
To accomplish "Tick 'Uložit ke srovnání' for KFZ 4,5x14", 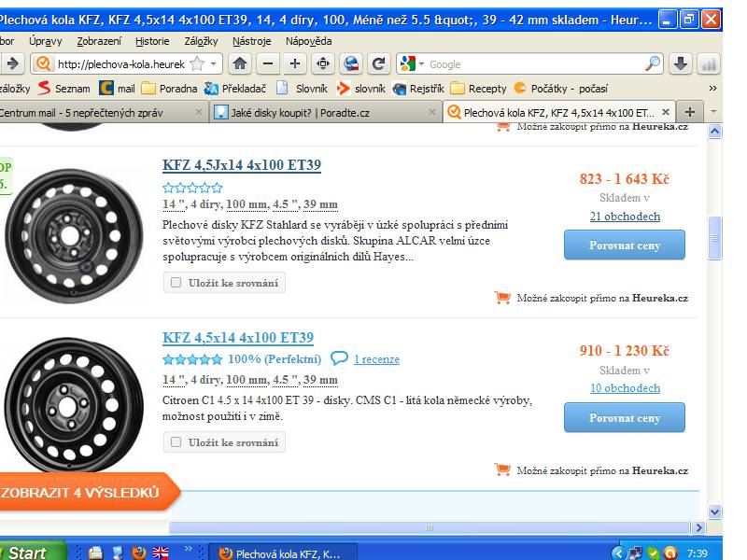I will (x=176, y=441).
